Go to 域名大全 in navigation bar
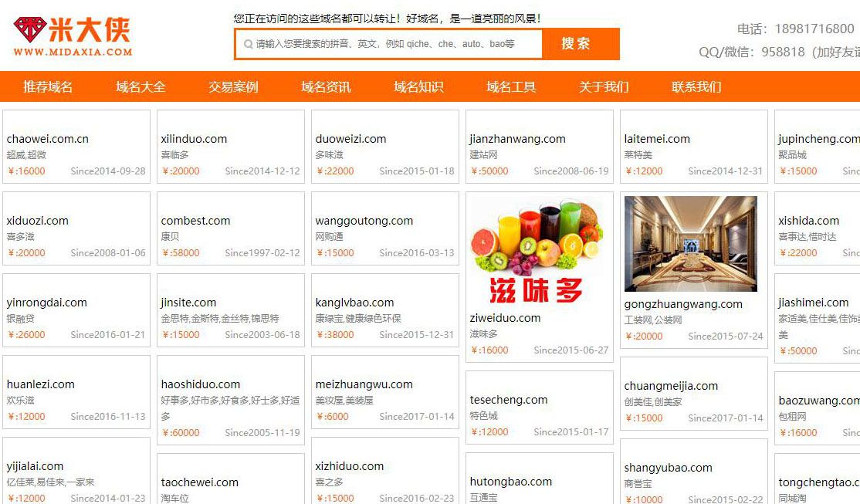The width and height of the screenshot is (860, 504). point(141,86)
